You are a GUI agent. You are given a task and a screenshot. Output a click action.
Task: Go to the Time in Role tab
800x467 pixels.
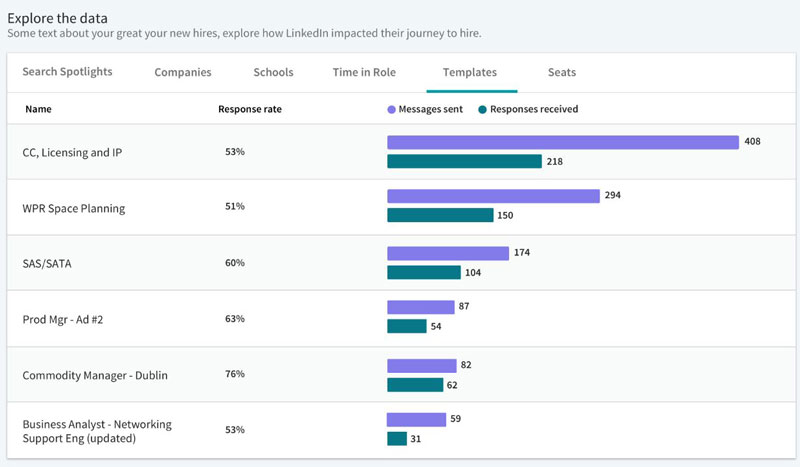(x=365, y=72)
